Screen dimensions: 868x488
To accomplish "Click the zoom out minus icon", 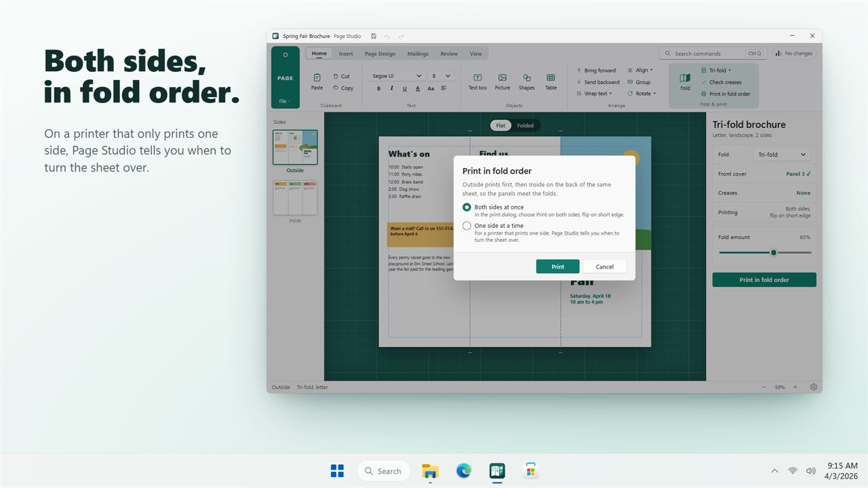I will point(764,387).
